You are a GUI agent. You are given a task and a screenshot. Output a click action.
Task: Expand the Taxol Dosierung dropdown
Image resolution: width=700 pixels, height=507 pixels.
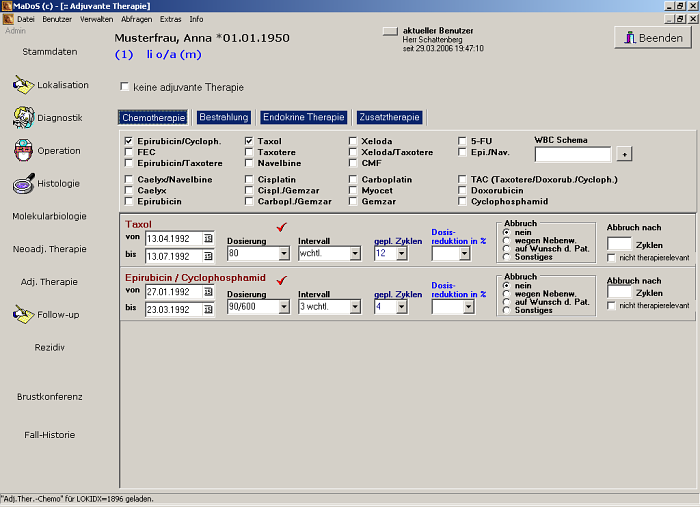283,254
